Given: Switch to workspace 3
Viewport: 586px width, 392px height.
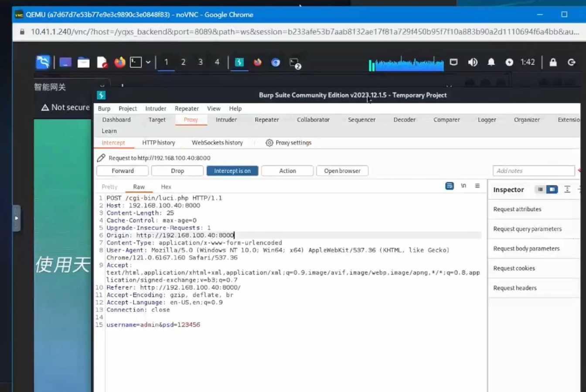Looking at the screenshot, I should pos(201,62).
